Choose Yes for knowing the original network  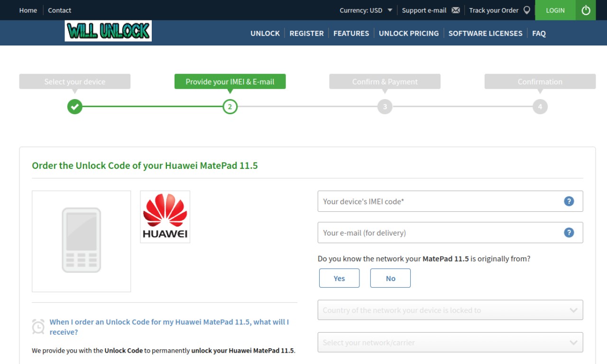click(x=340, y=278)
